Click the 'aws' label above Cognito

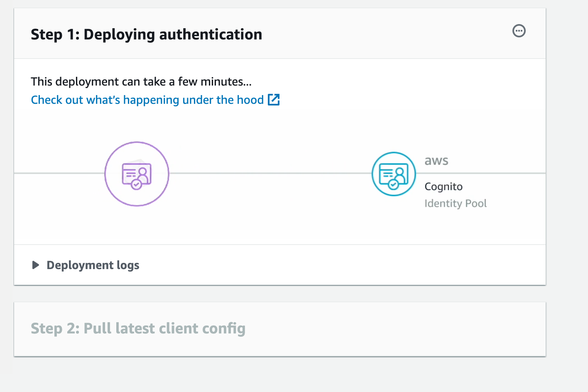click(x=436, y=161)
